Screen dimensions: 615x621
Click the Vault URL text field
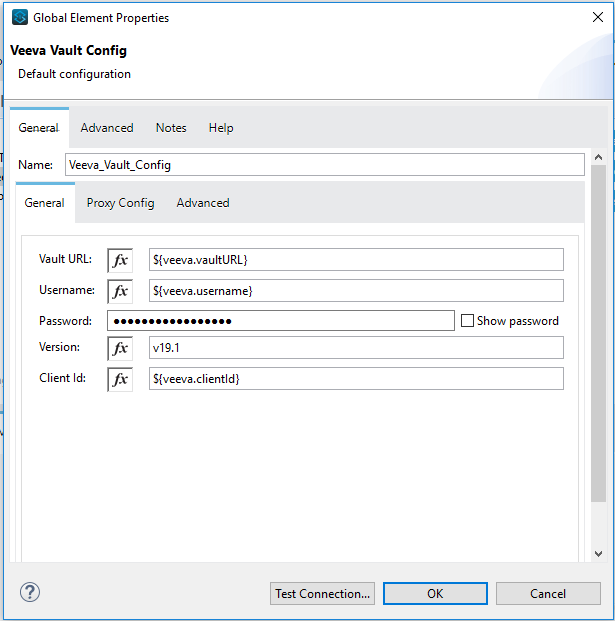coord(355,260)
